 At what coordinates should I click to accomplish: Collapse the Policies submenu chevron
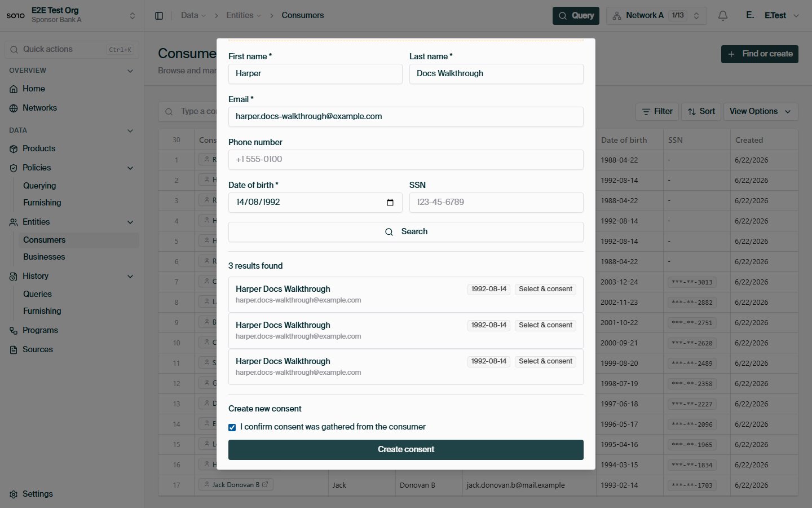(x=130, y=168)
